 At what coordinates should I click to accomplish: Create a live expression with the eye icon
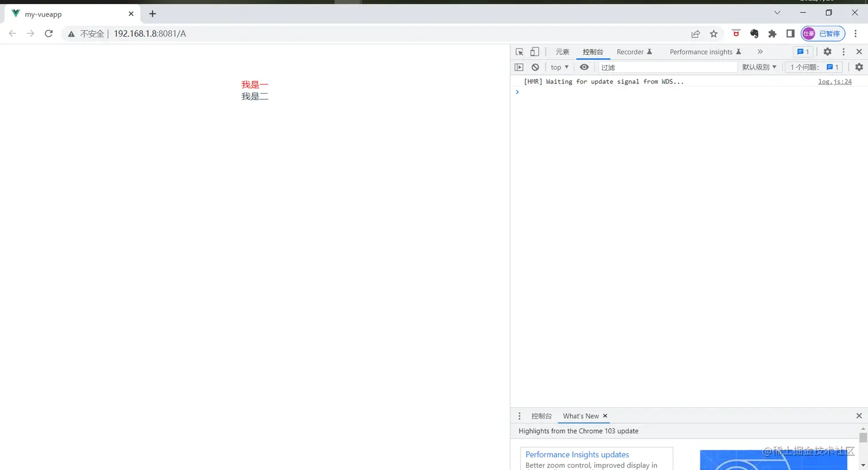point(584,67)
